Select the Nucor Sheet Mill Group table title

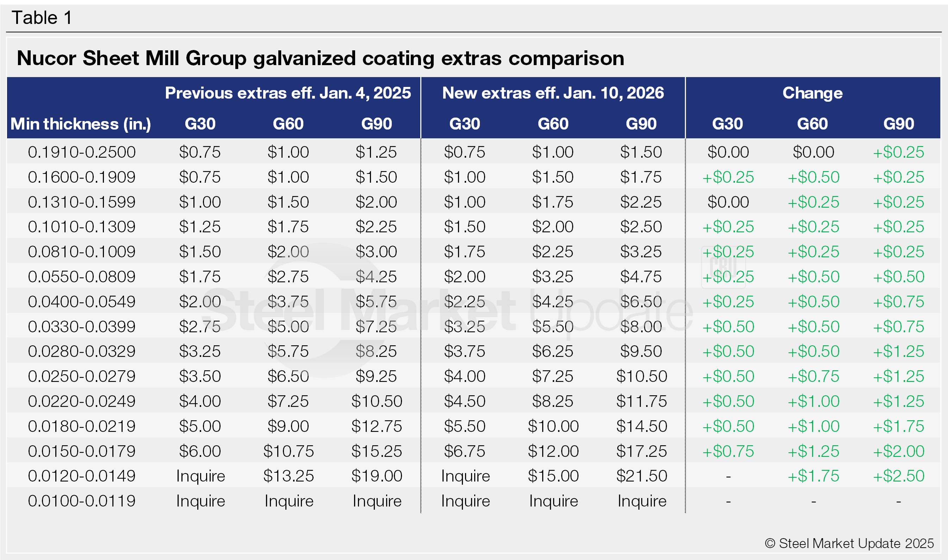point(320,58)
